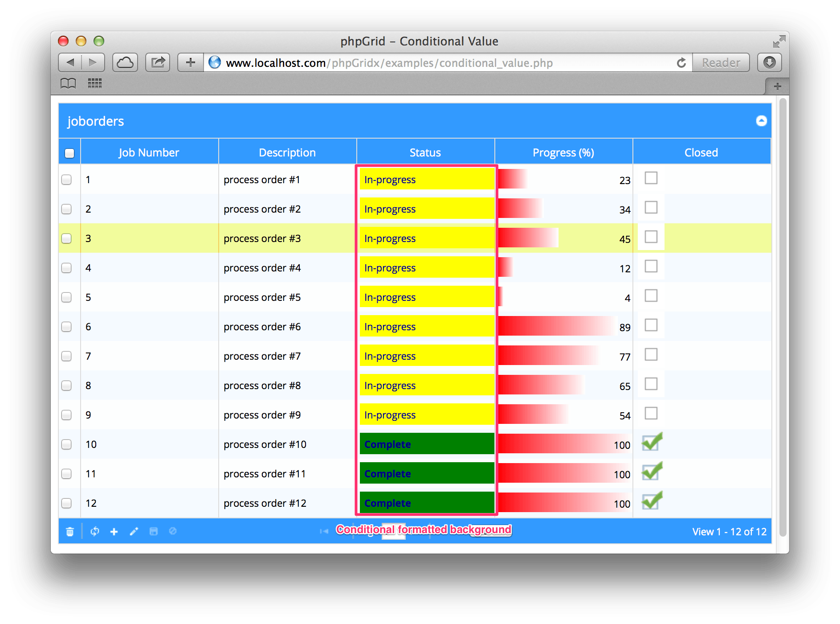Image resolution: width=840 pixels, height=624 pixels.
Task: Click the save row disk icon
Action: tap(154, 531)
